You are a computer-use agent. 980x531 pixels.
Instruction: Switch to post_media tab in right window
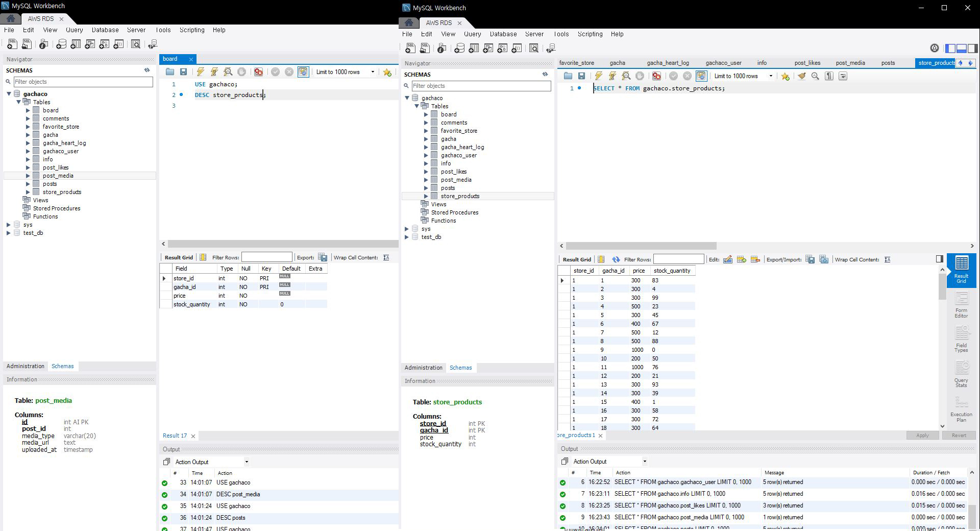coord(850,63)
